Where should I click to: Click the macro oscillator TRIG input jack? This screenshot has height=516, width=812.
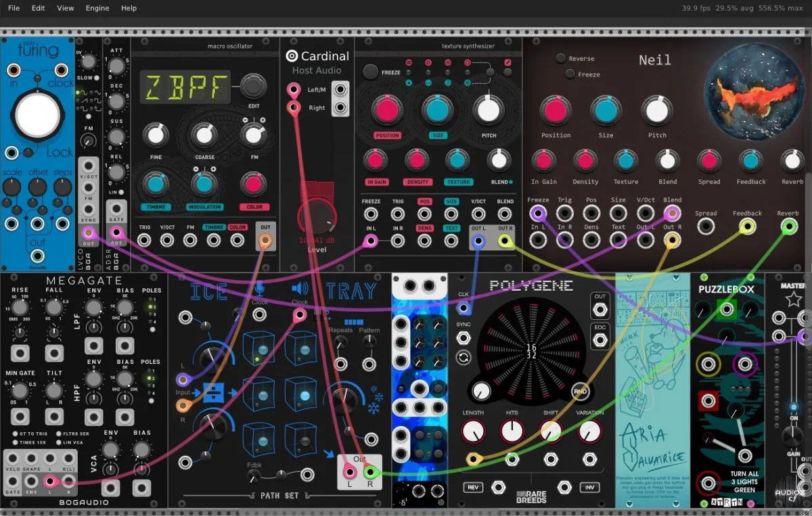[x=143, y=240]
